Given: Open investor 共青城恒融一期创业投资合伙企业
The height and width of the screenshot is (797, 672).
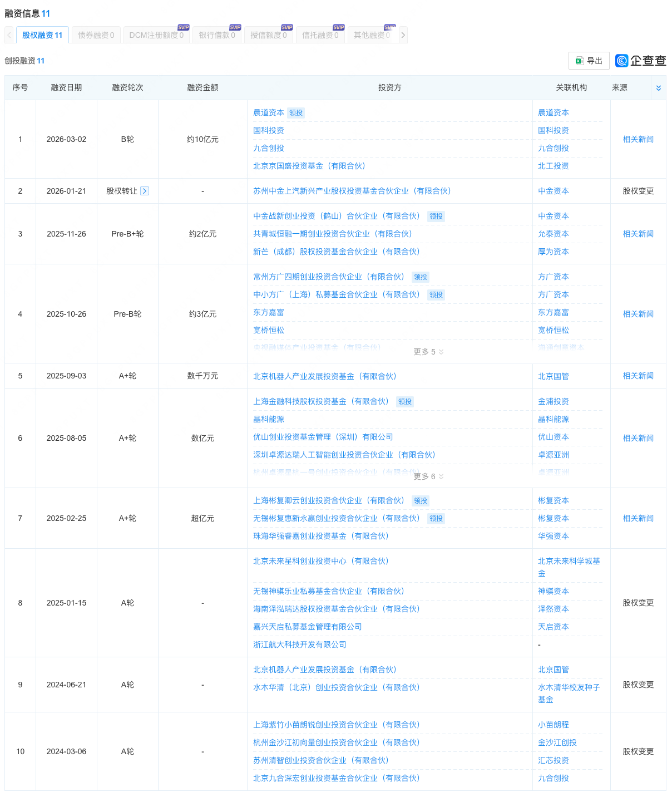Looking at the screenshot, I should pyautogui.click(x=333, y=234).
